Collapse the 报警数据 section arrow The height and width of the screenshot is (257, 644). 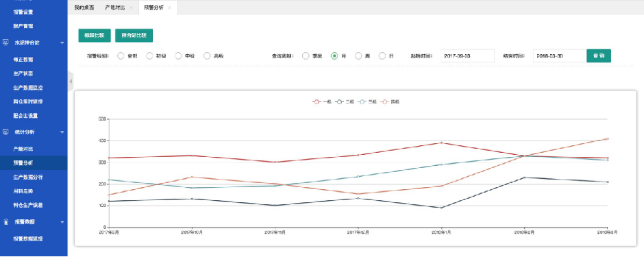click(62, 222)
